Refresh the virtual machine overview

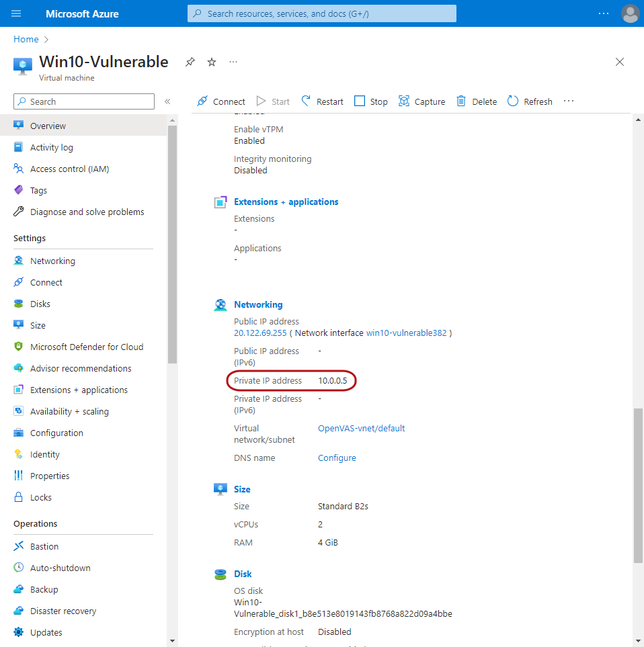(530, 101)
